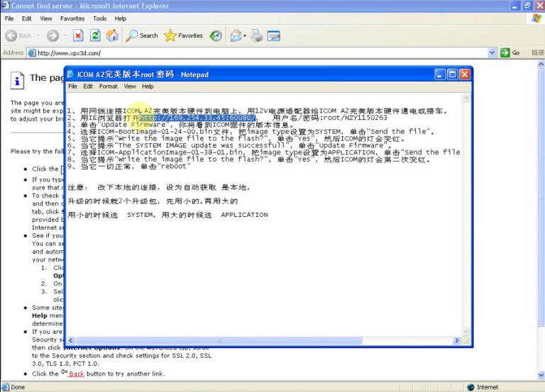Open IE View menu
The height and width of the screenshot is (392, 545).
pyautogui.click(x=46, y=18)
